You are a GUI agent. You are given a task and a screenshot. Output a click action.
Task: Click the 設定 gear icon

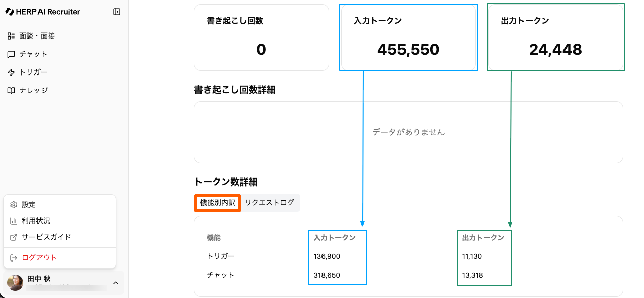click(14, 205)
